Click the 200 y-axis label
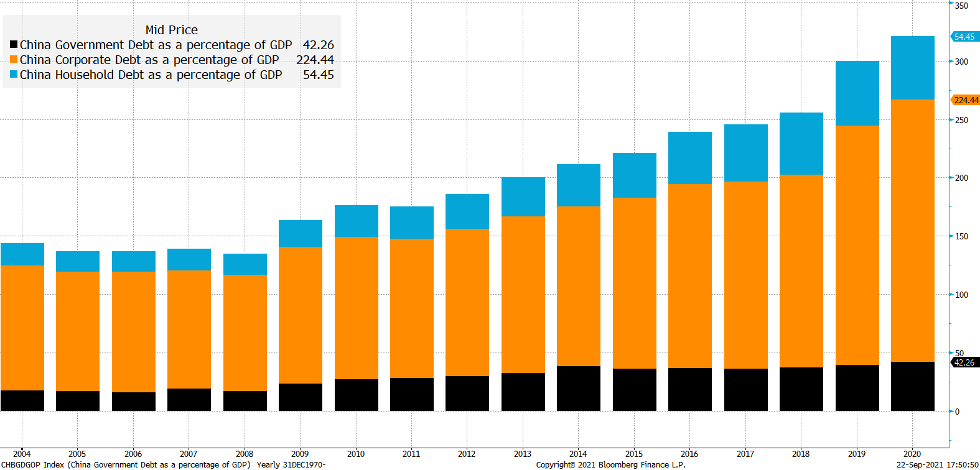 pos(962,178)
